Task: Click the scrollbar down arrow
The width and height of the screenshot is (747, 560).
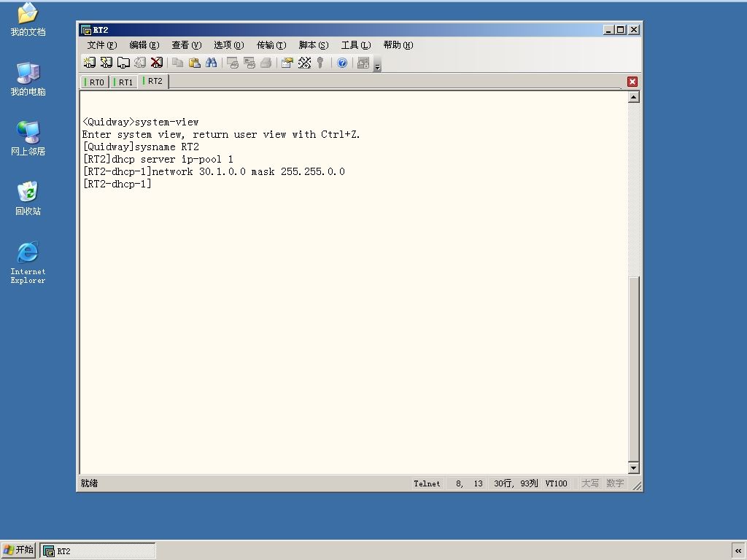Action: point(633,467)
